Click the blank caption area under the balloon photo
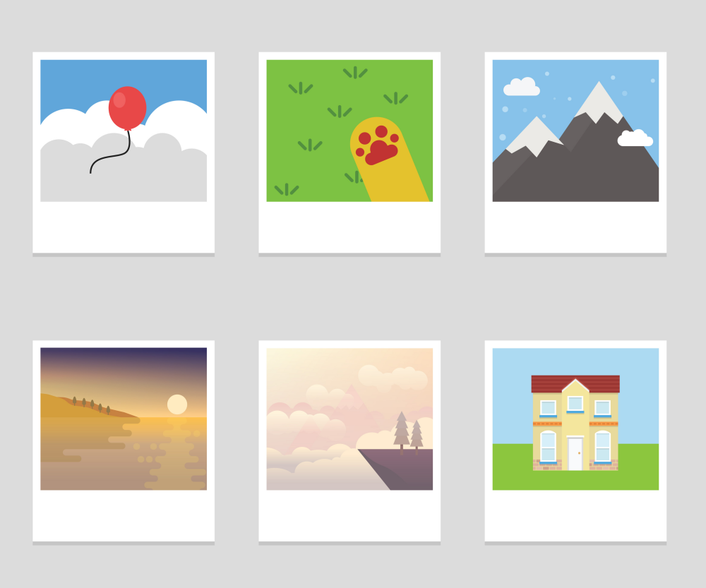This screenshot has width=706, height=588. (x=124, y=227)
